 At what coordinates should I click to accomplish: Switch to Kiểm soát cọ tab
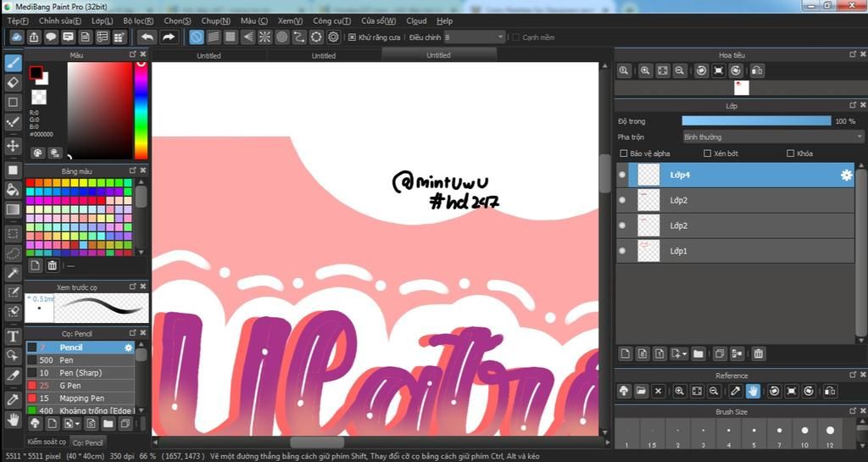[47, 442]
